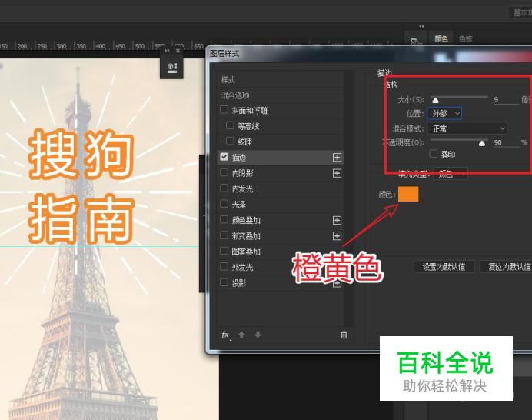
Task: Click the trash delete-effect icon
Action: [344, 335]
